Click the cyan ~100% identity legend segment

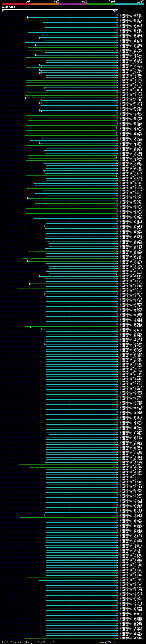(130, 4)
